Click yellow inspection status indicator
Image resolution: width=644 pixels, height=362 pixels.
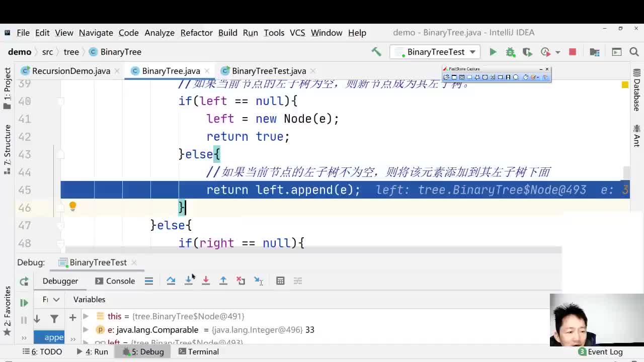(x=625, y=85)
